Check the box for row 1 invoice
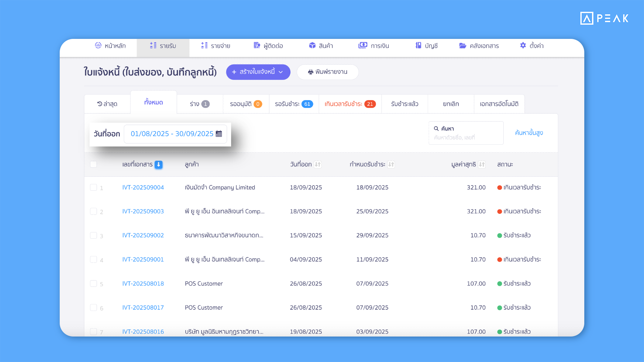This screenshot has width=644, height=362. coord(94,187)
